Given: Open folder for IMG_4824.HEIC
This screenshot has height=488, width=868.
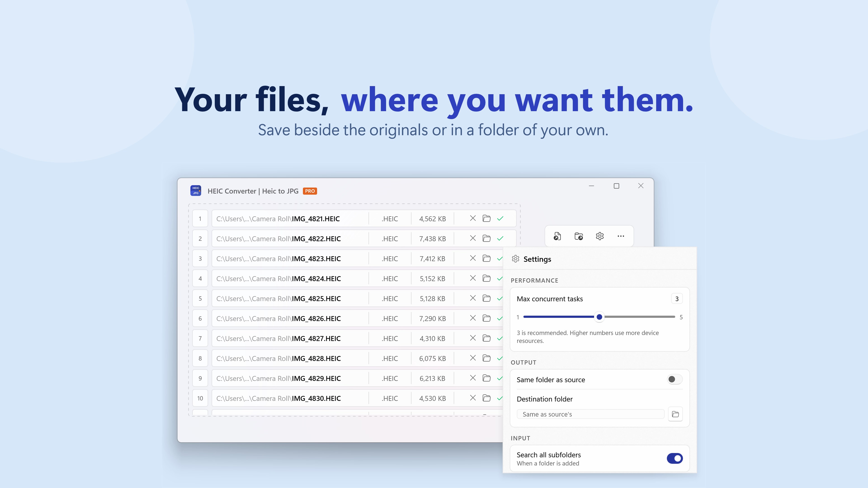Looking at the screenshot, I should [487, 278].
